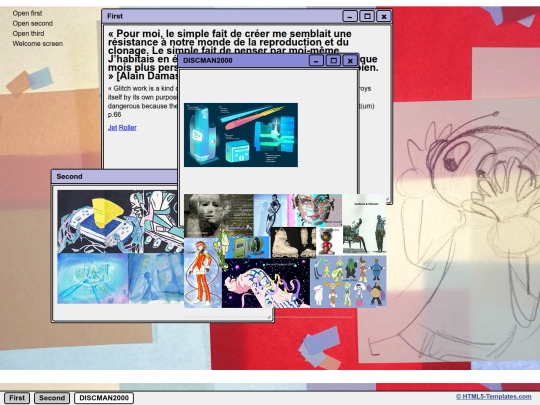Click the Alain Damasio French quote heading
This screenshot has width=540, height=405.
coord(243,55)
